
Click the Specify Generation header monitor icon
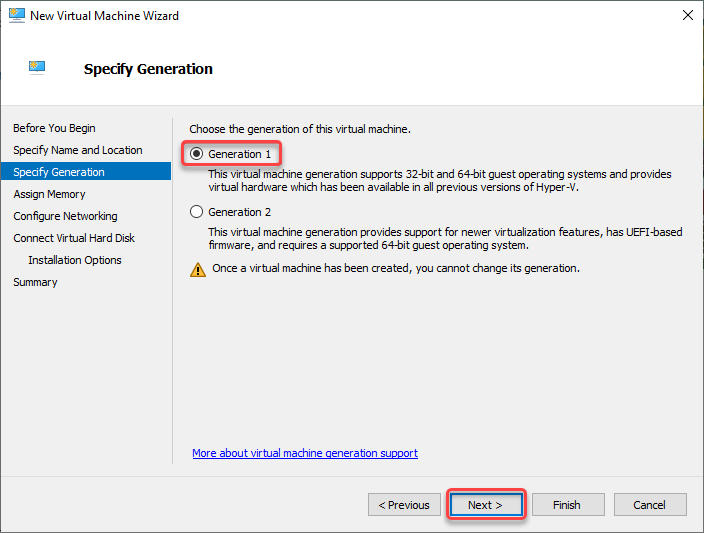(37, 67)
